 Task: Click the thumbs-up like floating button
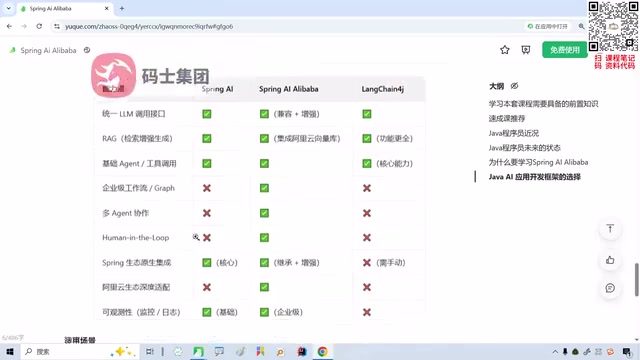tap(610, 260)
